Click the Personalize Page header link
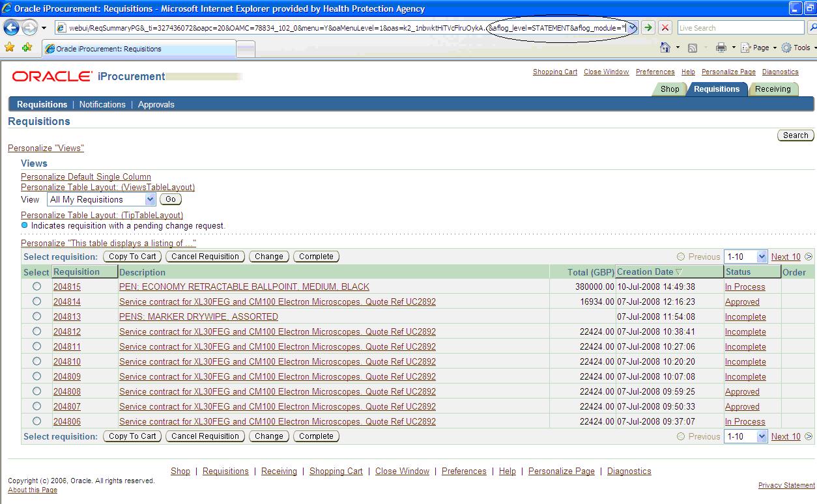817x504 pixels. 728,72
